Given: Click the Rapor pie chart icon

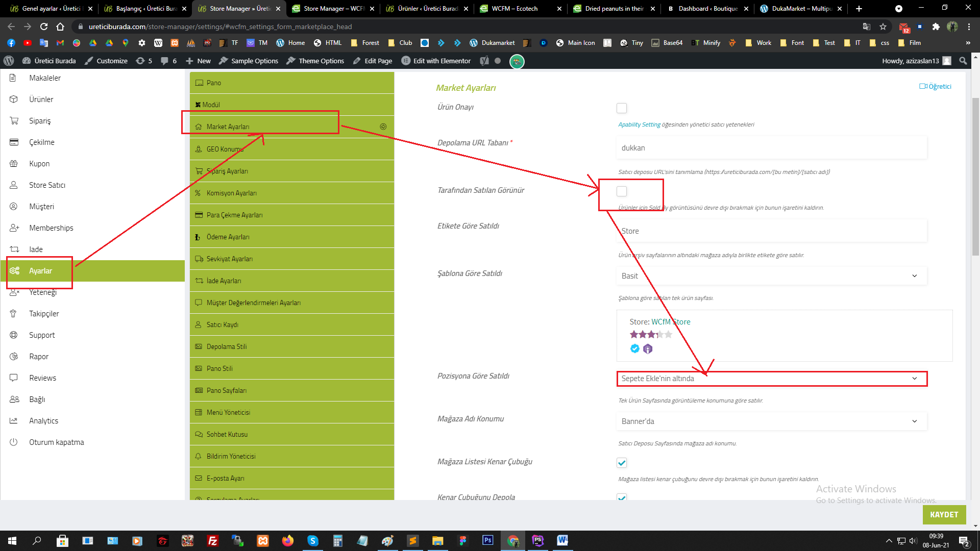Looking at the screenshot, I should click(x=14, y=357).
